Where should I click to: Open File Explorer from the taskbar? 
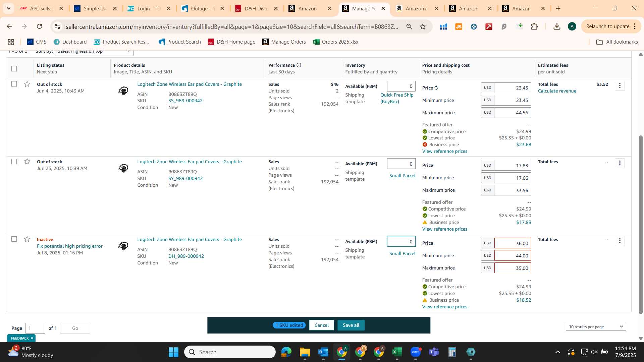click(x=305, y=352)
